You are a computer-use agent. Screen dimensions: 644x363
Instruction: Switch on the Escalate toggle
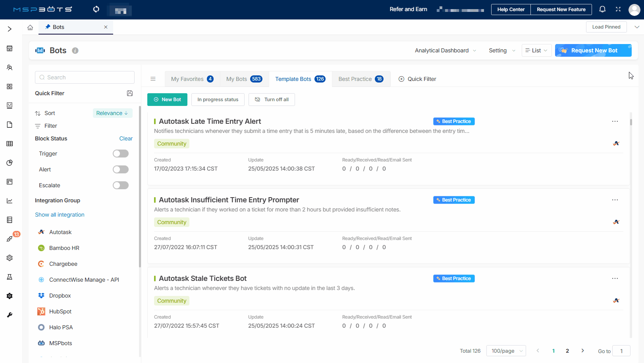pyautogui.click(x=120, y=185)
